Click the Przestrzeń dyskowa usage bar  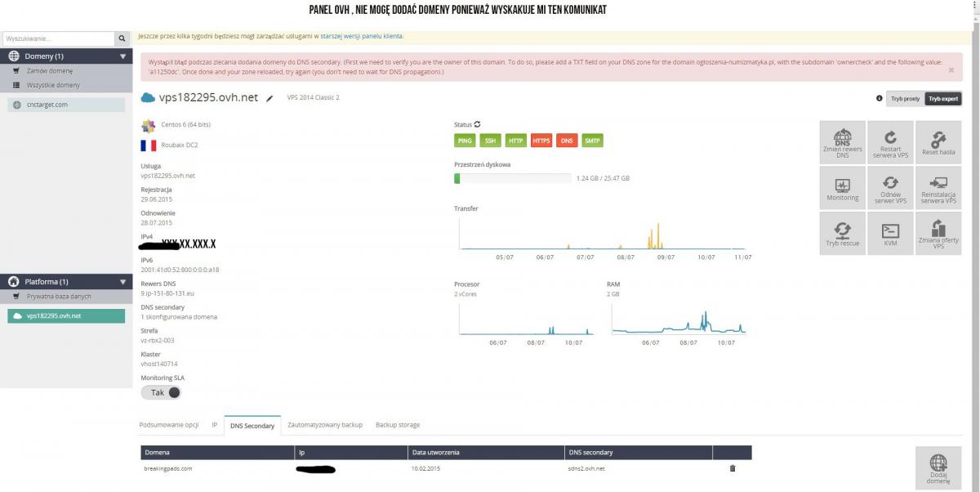pos(513,178)
